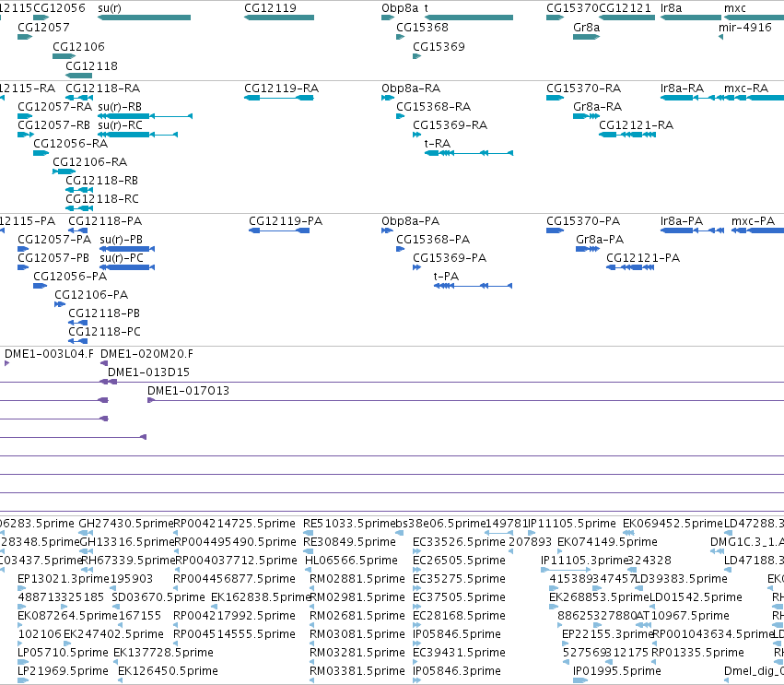Click the mxc-PA protein label

pyautogui.click(x=753, y=221)
